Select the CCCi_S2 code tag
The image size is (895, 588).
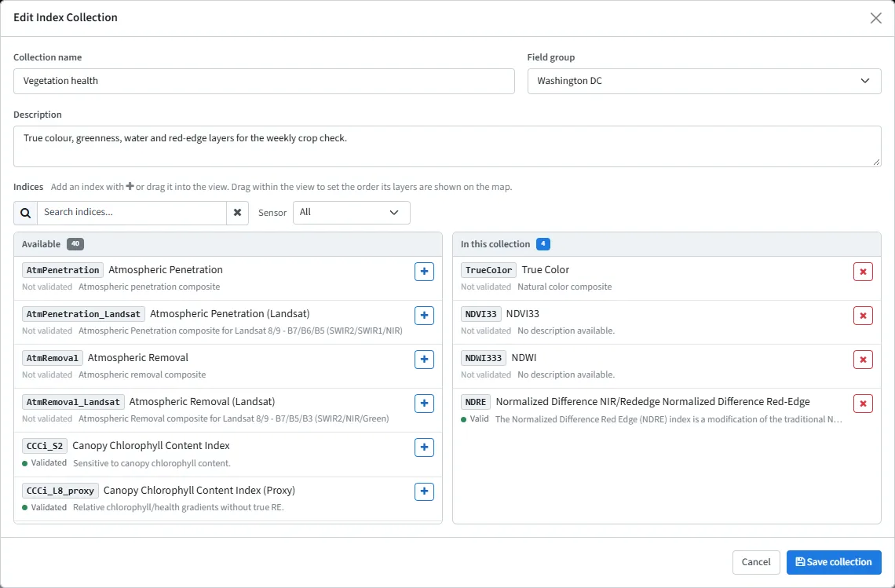click(45, 446)
